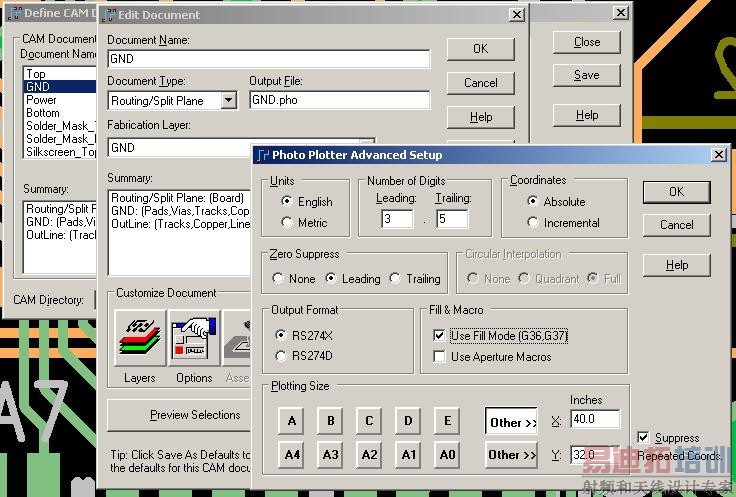Close the Photo Plotter Advanced Setup dialog
Screen dimensions: 736x497
(719, 154)
